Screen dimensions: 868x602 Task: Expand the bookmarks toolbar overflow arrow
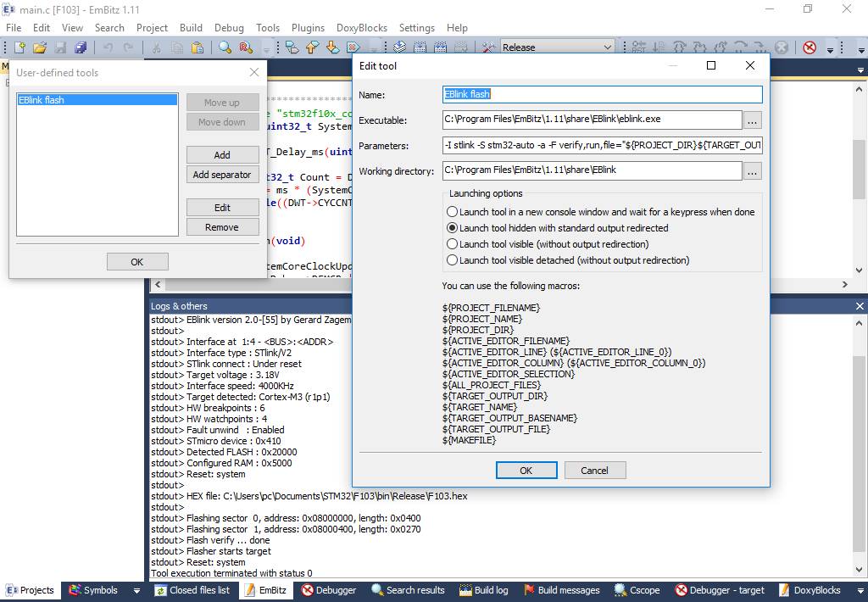[374, 49]
